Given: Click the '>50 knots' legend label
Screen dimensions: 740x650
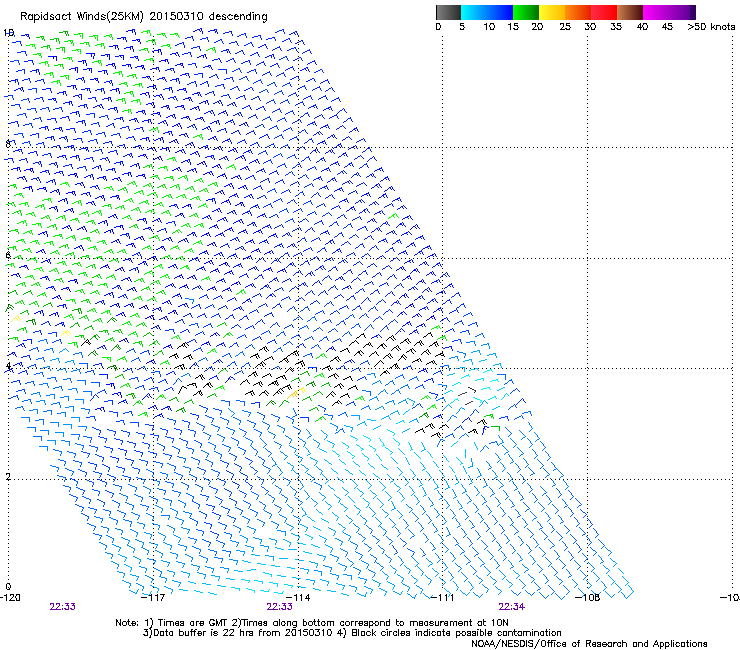Looking at the screenshot, I should click(x=711, y=27).
